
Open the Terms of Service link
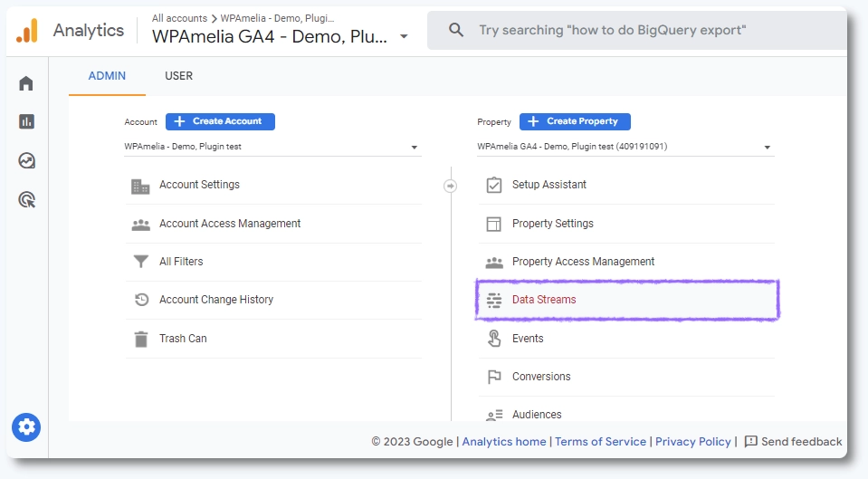coord(600,442)
